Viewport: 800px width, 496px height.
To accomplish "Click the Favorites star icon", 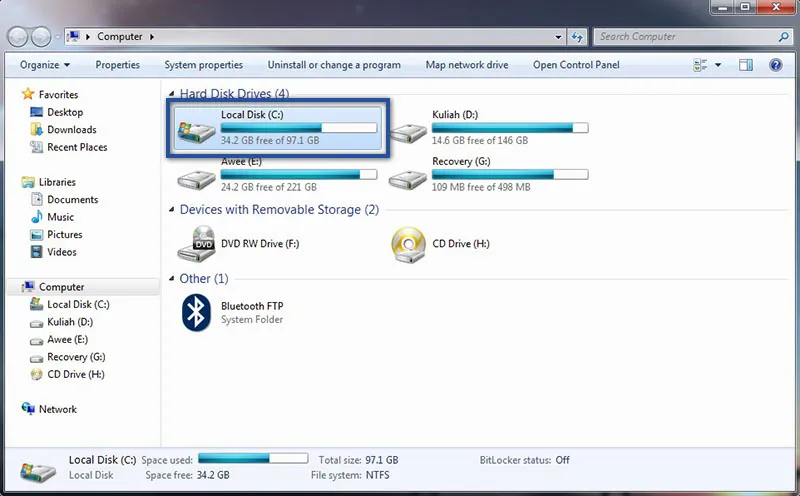I will point(28,94).
